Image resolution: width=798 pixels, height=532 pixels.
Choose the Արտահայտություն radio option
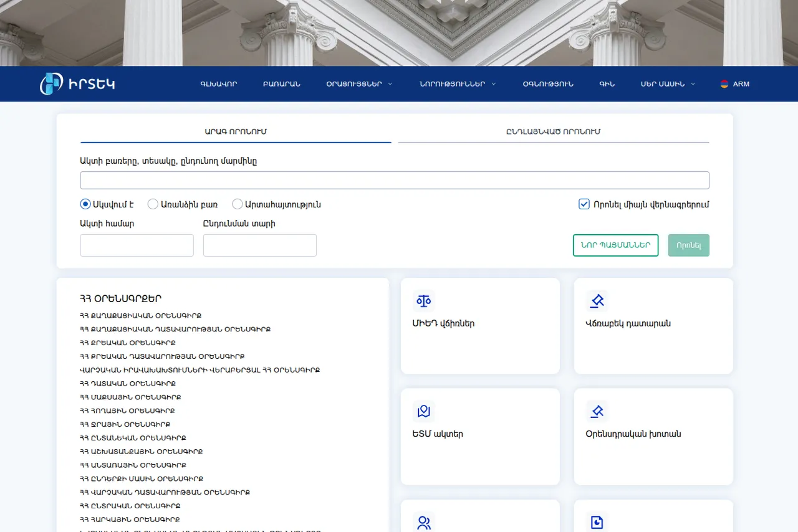238,204
